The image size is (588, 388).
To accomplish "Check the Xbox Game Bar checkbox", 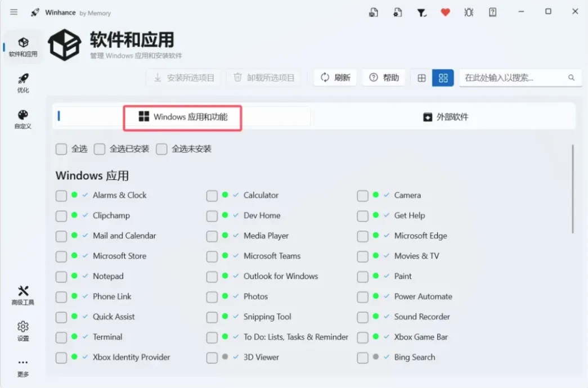I will (362, 337).
